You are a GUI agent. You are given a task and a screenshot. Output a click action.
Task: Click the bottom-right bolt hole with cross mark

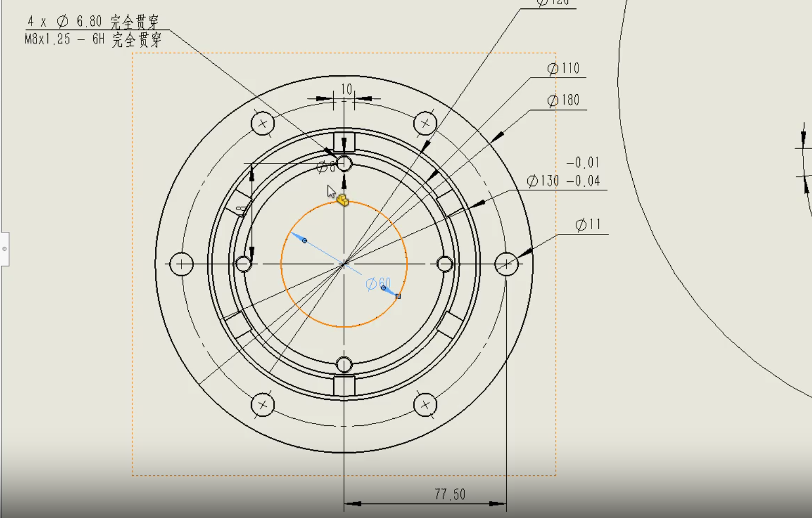425,405
